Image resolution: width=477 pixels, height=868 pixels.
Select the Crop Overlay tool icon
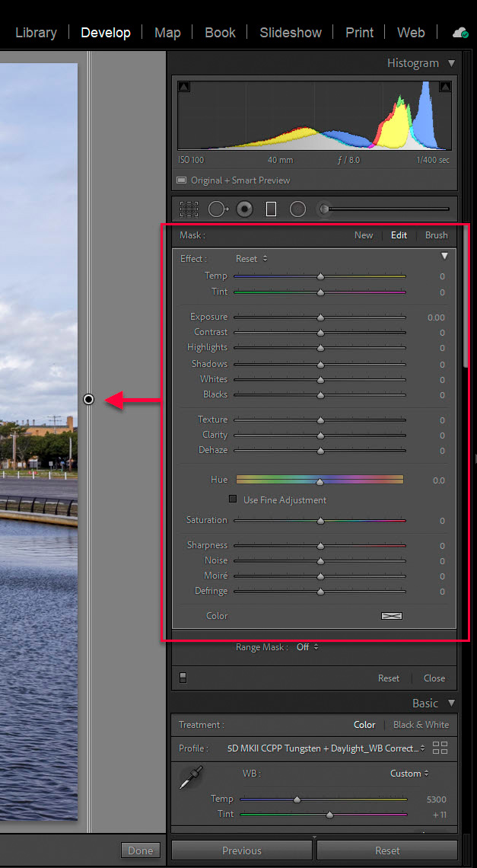(189, 209)
